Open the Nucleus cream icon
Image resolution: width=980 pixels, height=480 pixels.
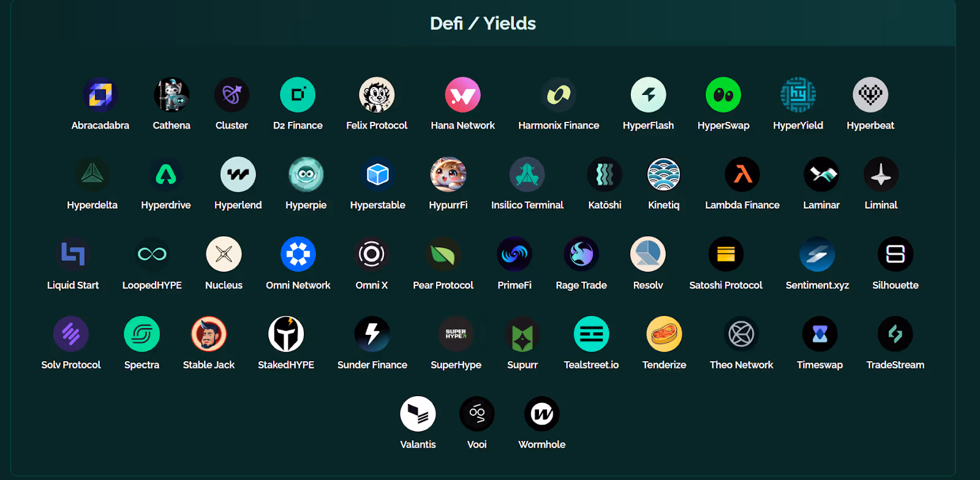pos(224,254)
